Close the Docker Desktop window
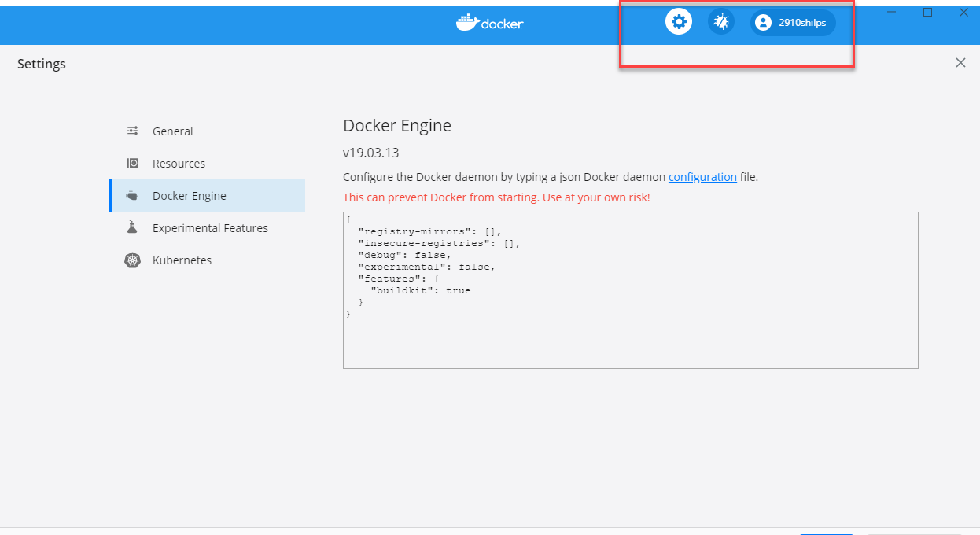This screenshot has width=980, height=535. (x=963, y=12)
